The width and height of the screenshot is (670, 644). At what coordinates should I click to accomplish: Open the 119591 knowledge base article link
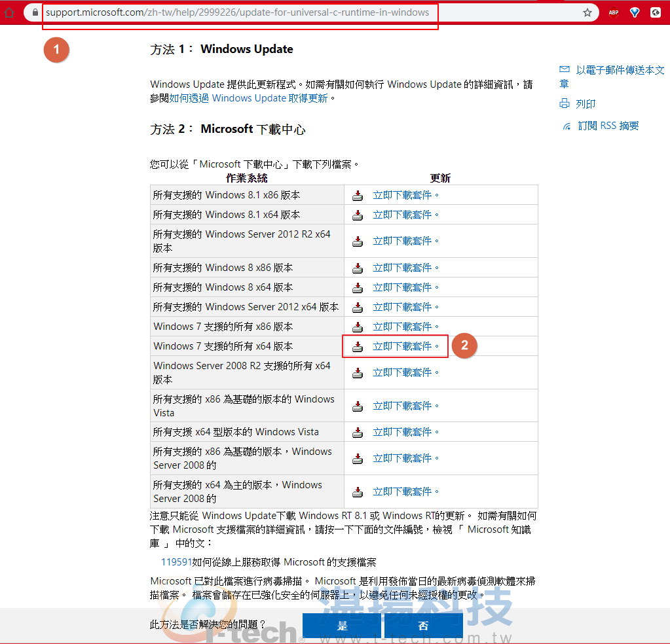(x=173, y=562)
